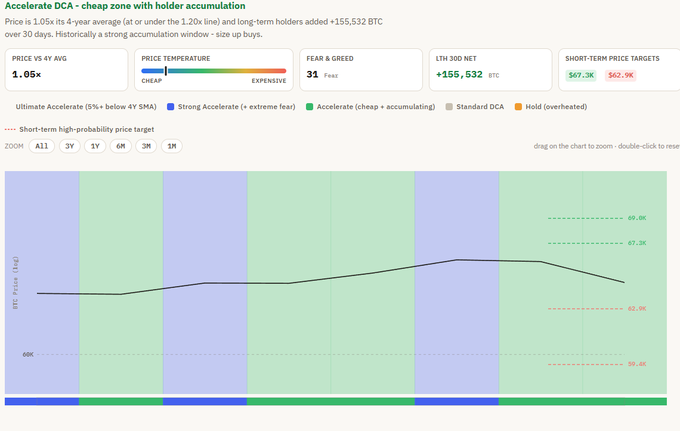Click the black marker on temperature bar
680x431 pixels.
point(166,71)
